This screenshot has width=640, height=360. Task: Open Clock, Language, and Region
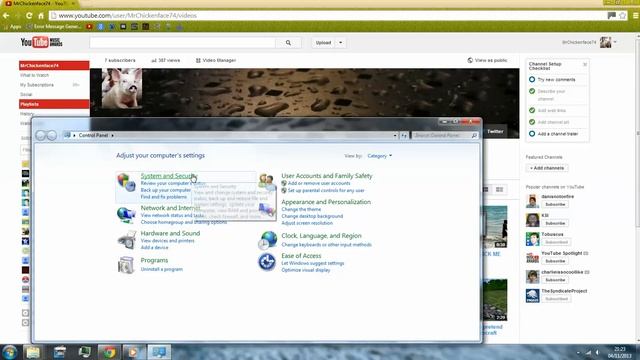(321, 236)
